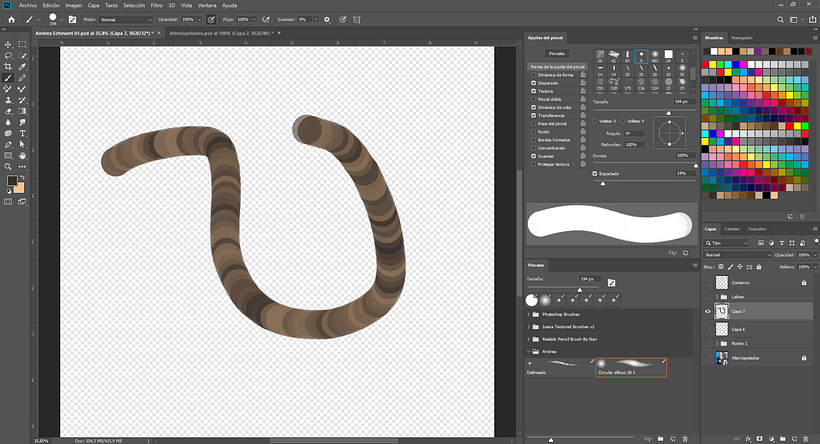
Task: Click the Dureza slider handle
Action: click(x=696, y=165)
